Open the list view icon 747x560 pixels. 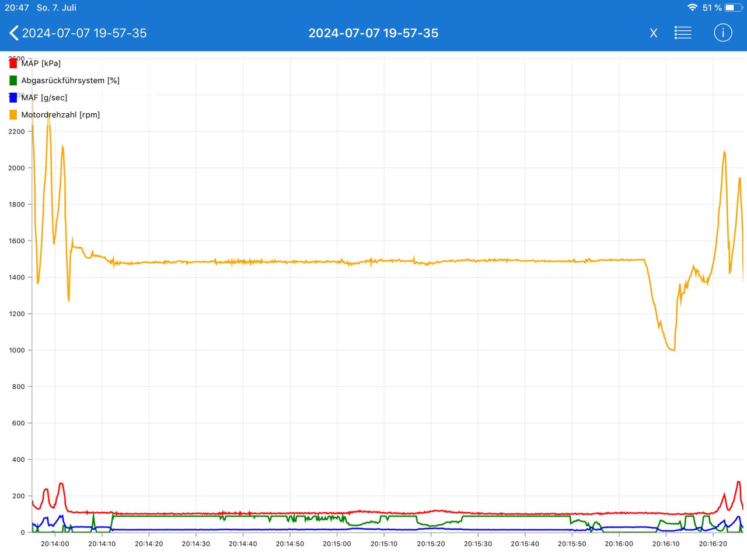coord(683,33)
